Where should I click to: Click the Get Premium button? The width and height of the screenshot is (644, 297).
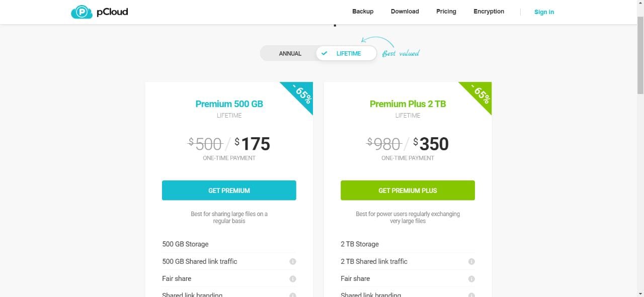click(229, 190)
